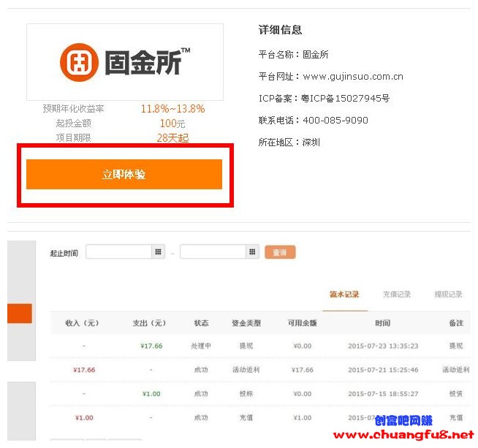This screenshot has height=448, width=478.
Task: Click the 时间 column header
Action: [382, 323]
